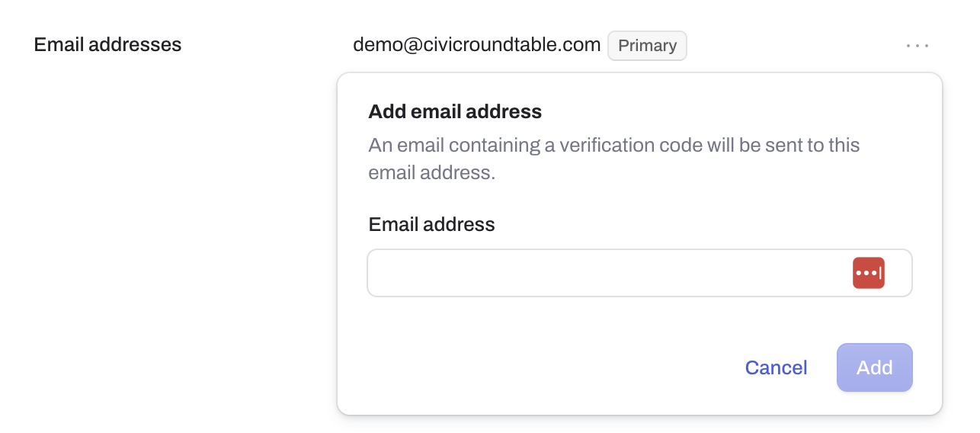980x433 pixels.
Task: Cancel adding a new email address
Action: [x=776, y=367]
